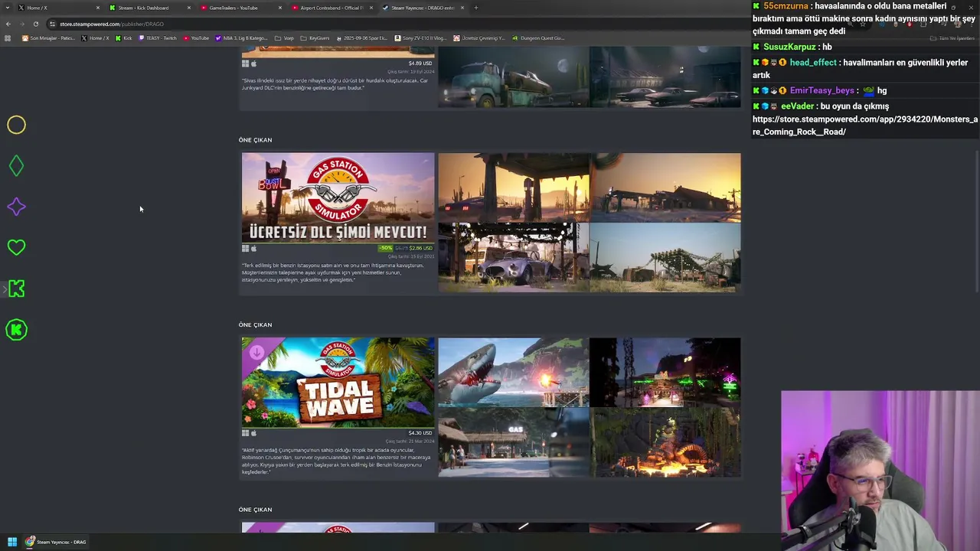Switch to Airport Contraband tab

(331, 8)
